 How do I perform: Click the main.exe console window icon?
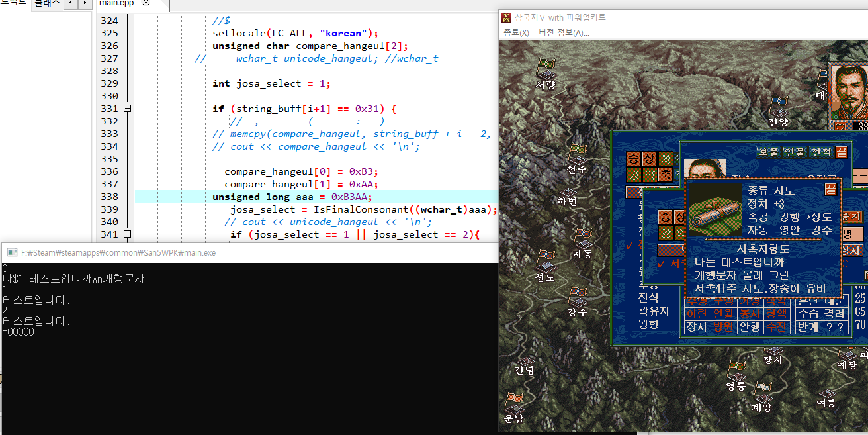12,252
